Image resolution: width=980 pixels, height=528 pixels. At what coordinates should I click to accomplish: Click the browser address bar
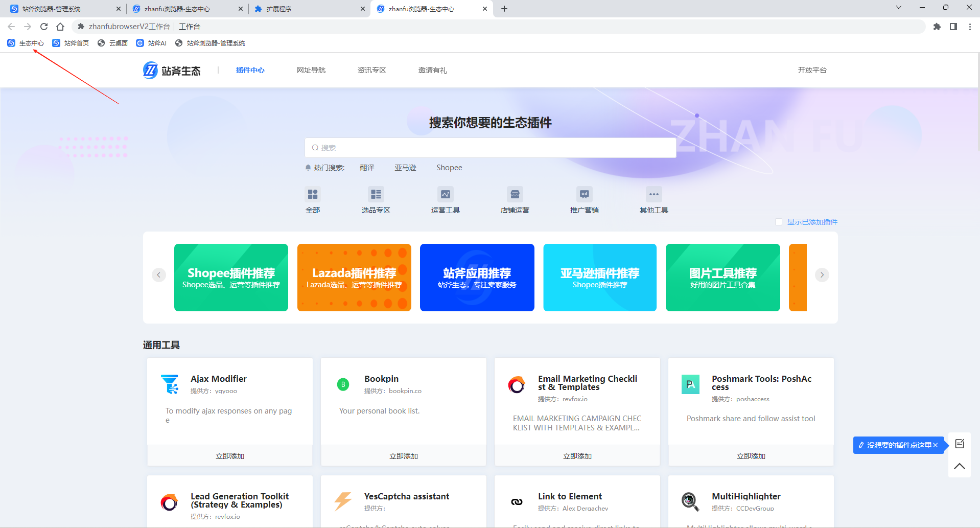498,27
